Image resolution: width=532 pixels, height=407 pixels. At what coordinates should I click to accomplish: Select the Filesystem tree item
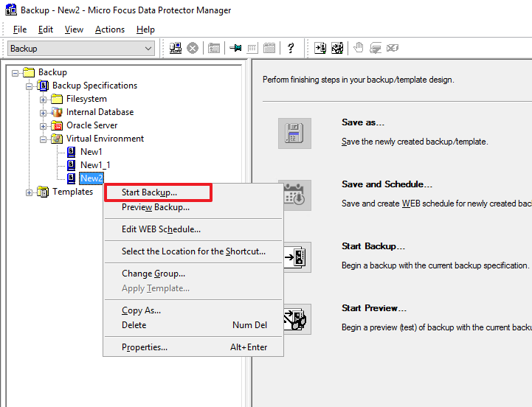pos(86,99)
